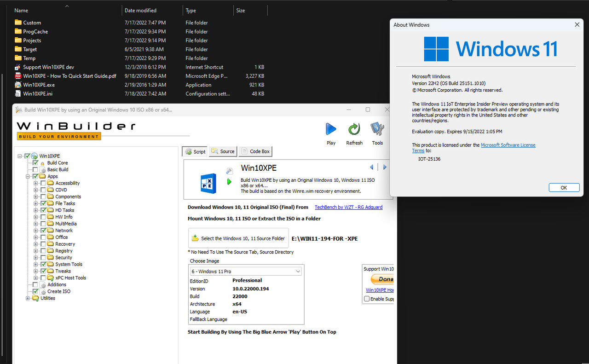Screen dimensions: 589x364
Task: Select the Win10XPE.exe application icon
Action: click(x=18, y=85)
